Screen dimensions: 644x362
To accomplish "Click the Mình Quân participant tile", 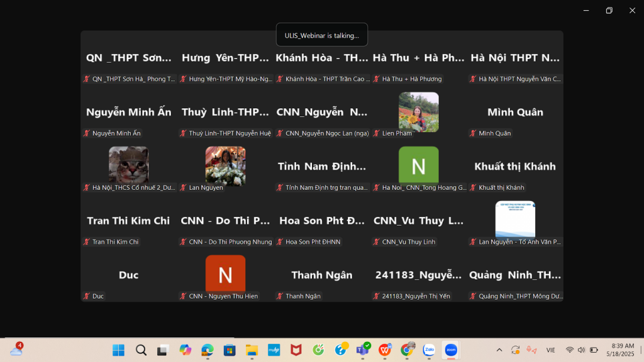I will pyautogui.click(x=515, y=112).
